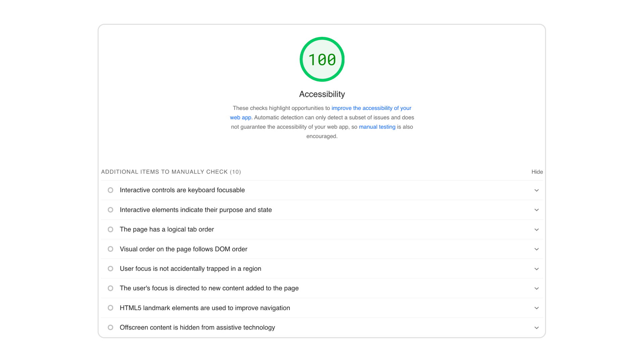Select 'HTML5 landmark elements are used to improve navigation' text
The height and width of the screenshot is (362, 644).
coord(205,308)
